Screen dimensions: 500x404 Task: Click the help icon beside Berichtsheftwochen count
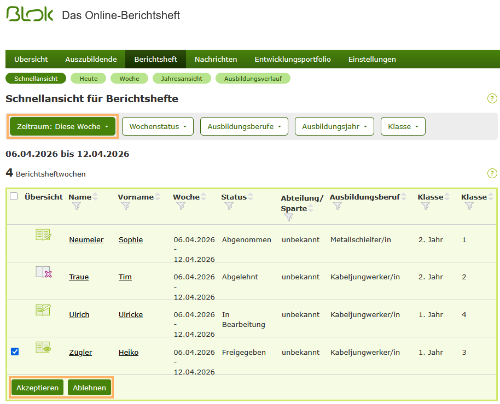pyautogui.click(x=492, y=173)
